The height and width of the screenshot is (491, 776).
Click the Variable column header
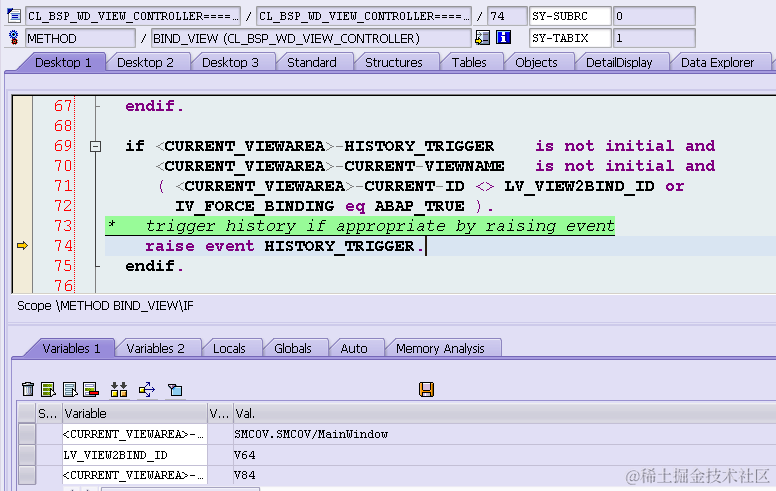pos(134,413)
